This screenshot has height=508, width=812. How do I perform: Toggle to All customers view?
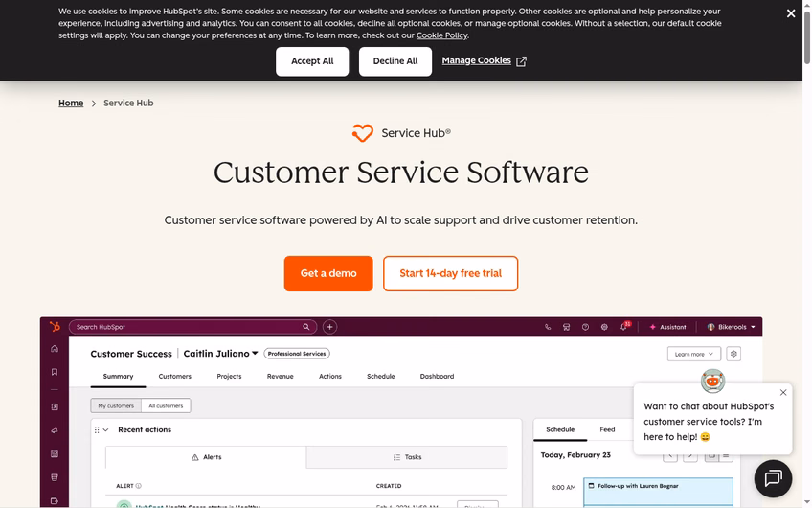pos(166,405)
